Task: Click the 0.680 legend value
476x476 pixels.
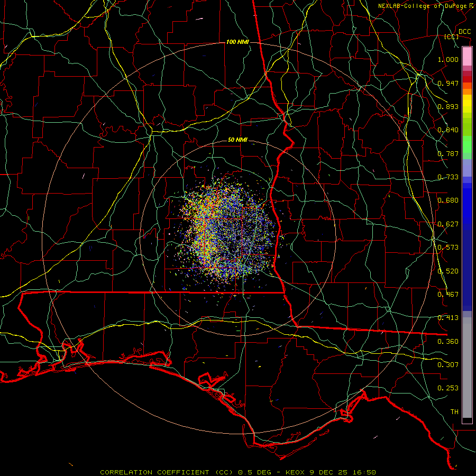Action: (448, 200)
